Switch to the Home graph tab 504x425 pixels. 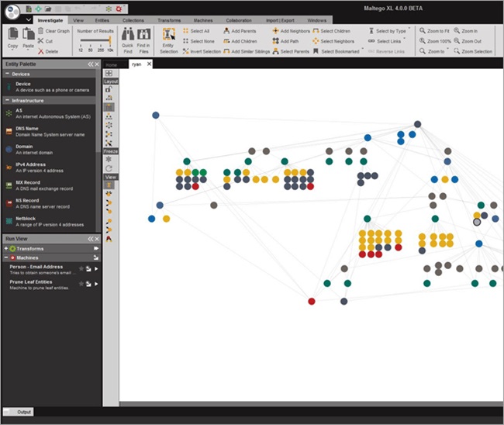pyautogui.click(x=112, y=64)
